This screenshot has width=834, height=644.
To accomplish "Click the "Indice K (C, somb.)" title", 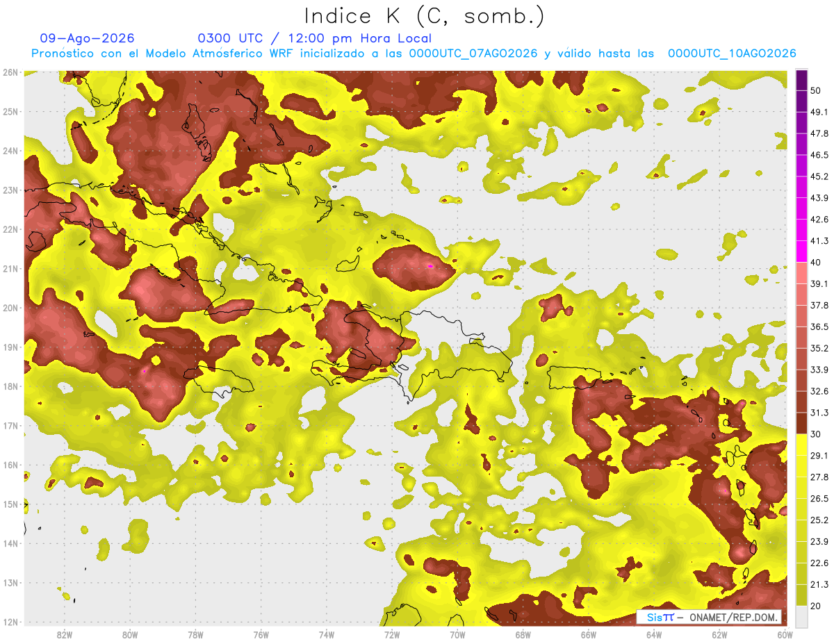I will point(423,16).
